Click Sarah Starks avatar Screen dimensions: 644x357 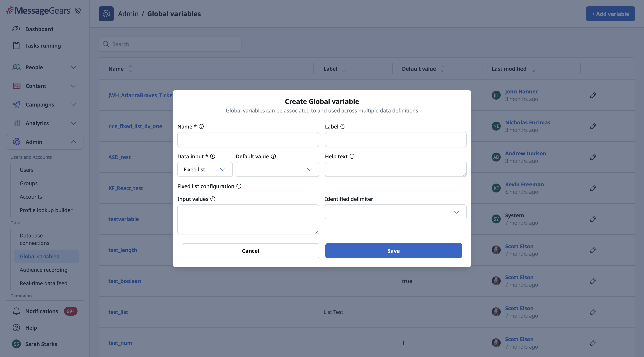point(16,344)
